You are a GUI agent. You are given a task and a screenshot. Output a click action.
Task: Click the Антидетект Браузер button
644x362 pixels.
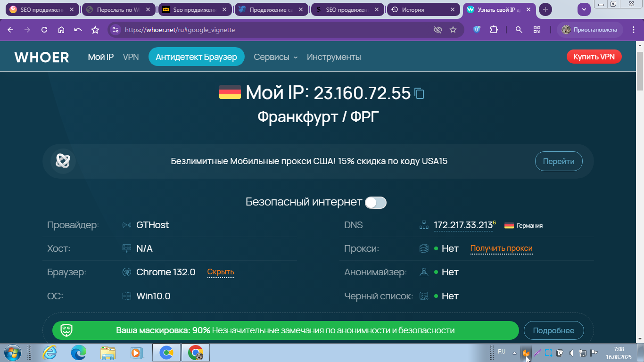click(x=197, y=57)
